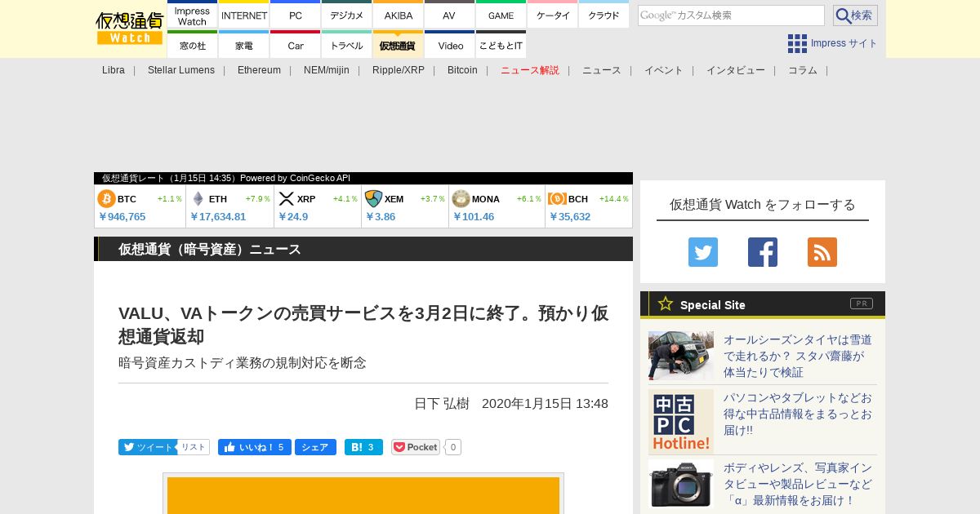Click the all-season tire car thumbnail

coord(681,356)
